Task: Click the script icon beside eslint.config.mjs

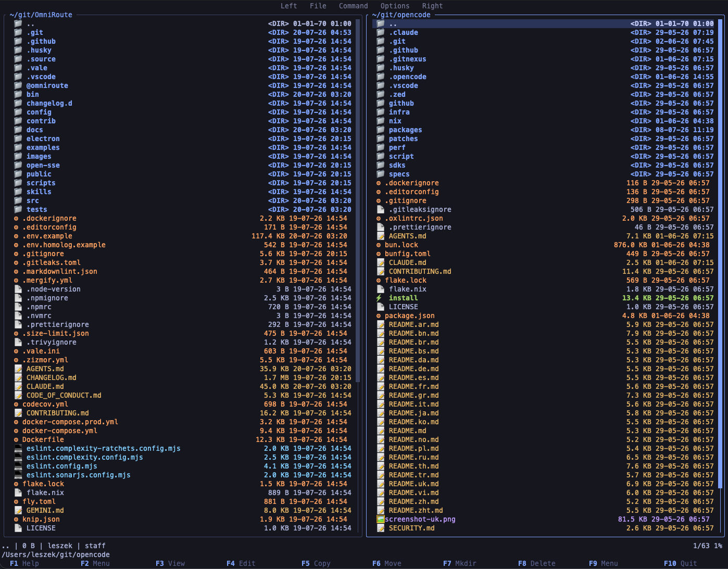Action: click(x=18, y=466)
